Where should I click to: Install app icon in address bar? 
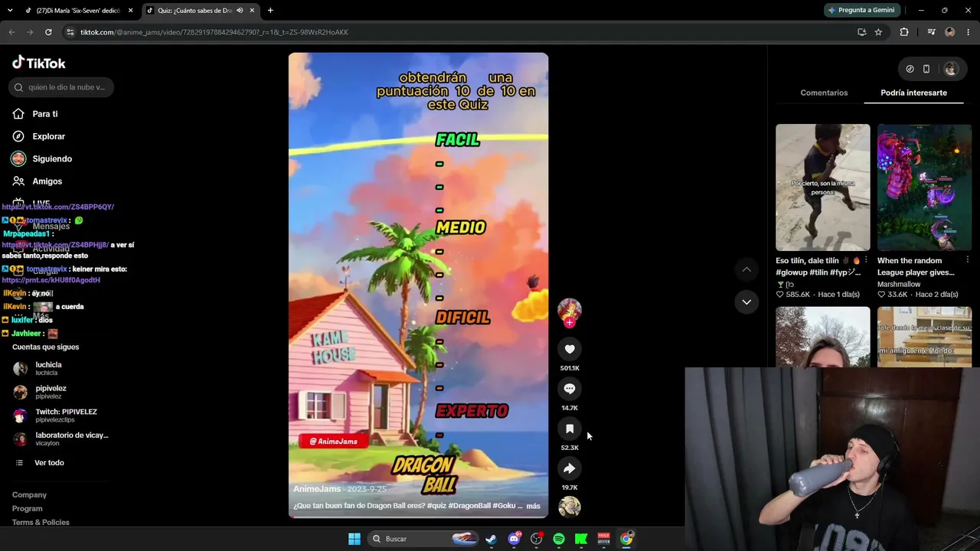point(862,32)
